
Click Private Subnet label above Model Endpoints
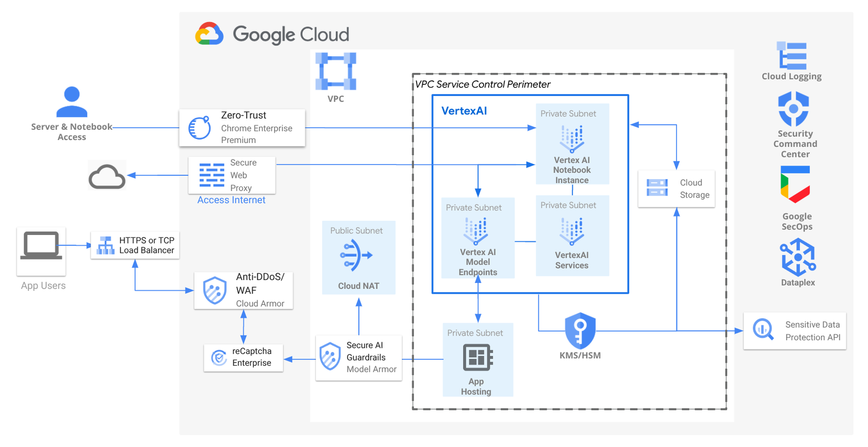click(x=473, y=207)
